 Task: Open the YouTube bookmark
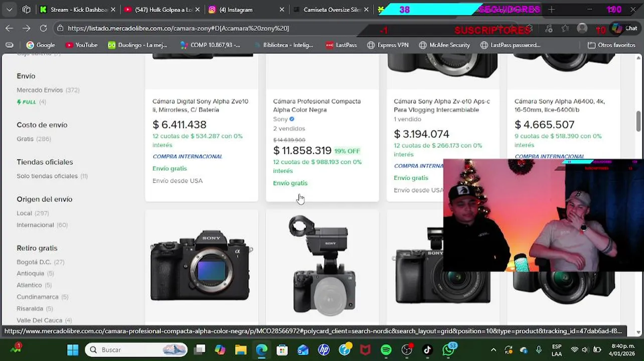(81, 45)
